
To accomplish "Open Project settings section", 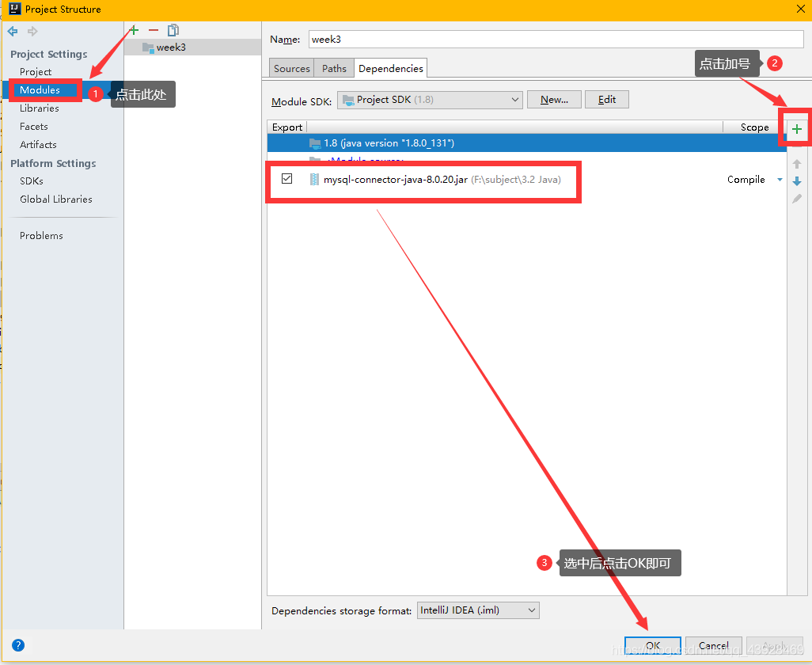I will point(36,72).
